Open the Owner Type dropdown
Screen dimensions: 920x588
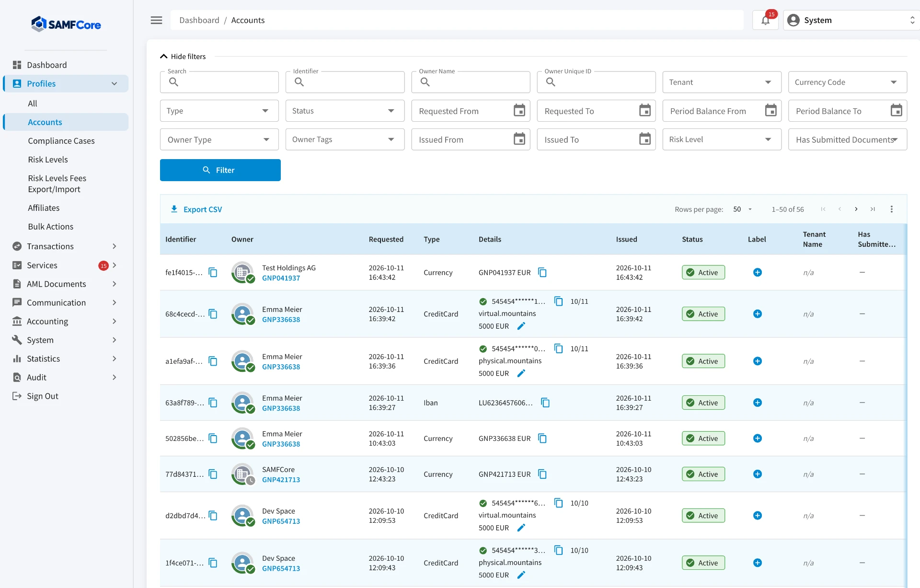click(x=219, y=139)
